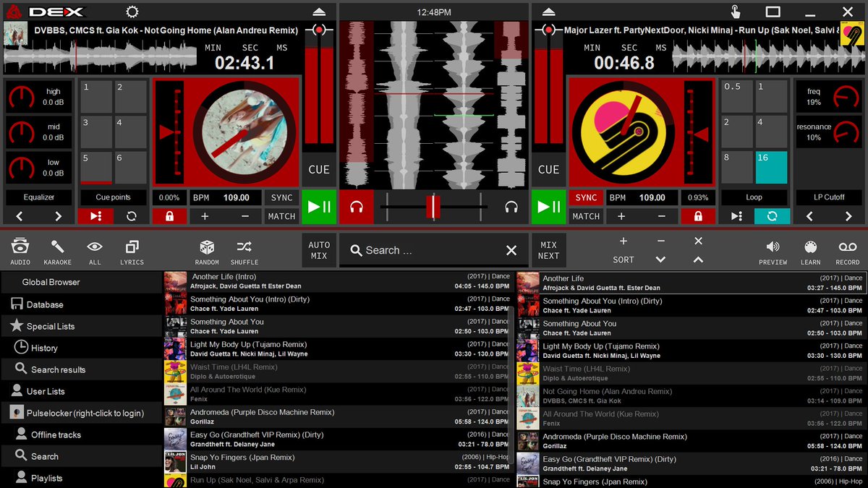Viewport: 868px width, 488px height.
Task: Select Pulselocker login item
Action: (81, 413)
